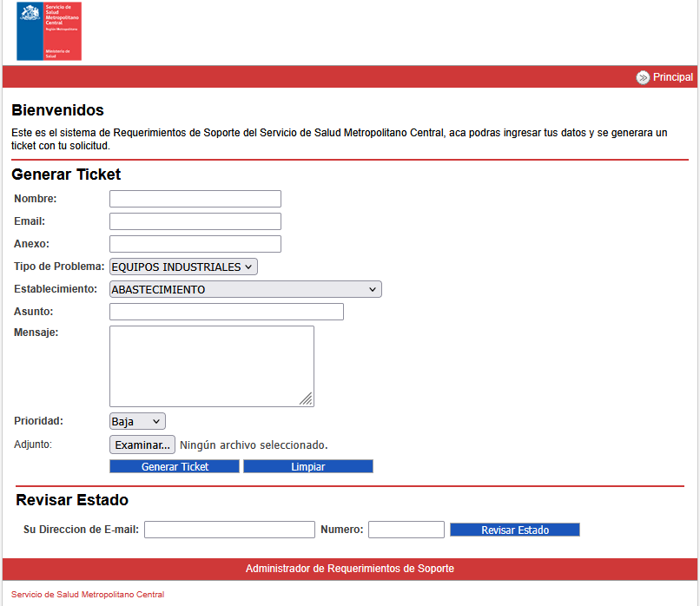
Task: Click the Servicio de Salud logo
Action: pos(49,31)
